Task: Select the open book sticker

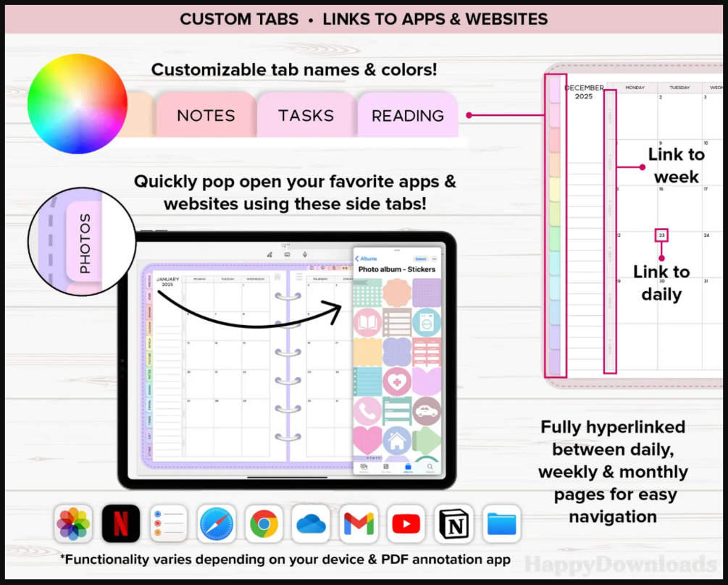Action: coord(367,322)
